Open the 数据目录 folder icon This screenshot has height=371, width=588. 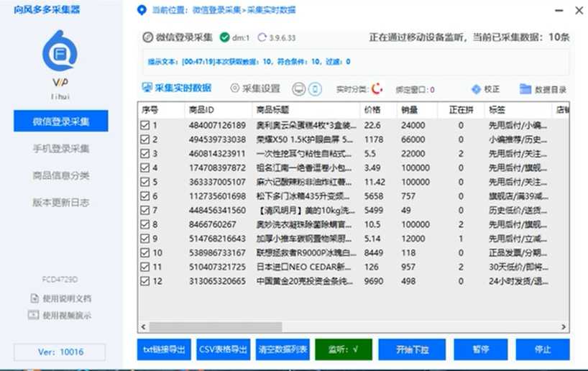pos(525,89)
